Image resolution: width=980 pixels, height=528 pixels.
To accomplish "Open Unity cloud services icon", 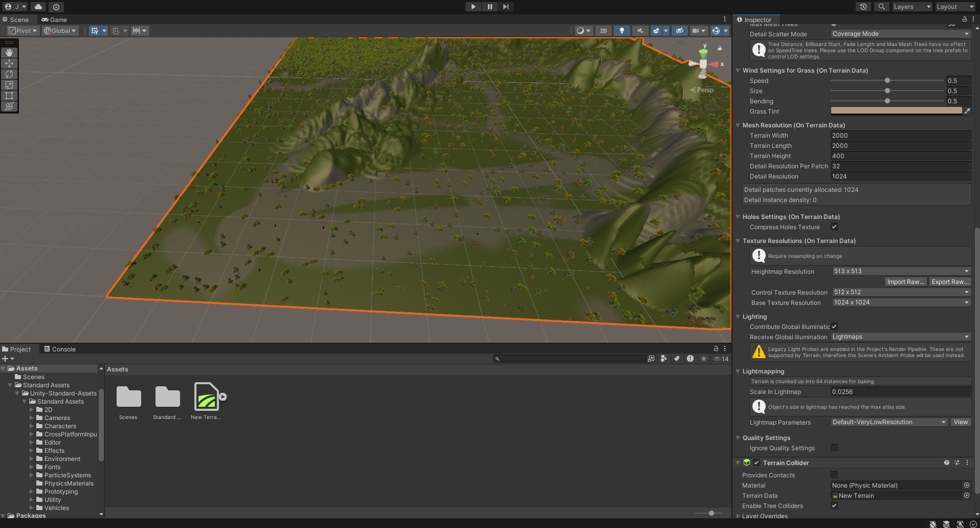I will click(x=38, y=7).
